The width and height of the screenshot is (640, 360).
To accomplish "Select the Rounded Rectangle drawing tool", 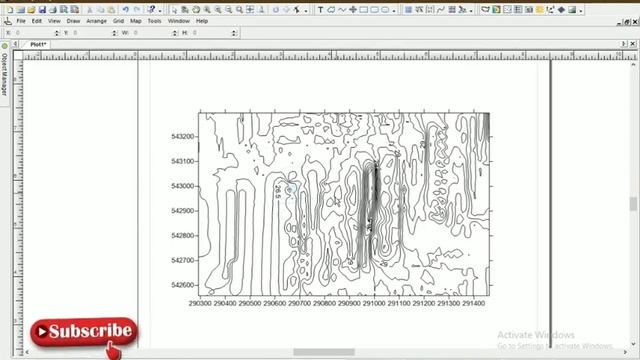I will click(374, 9).
